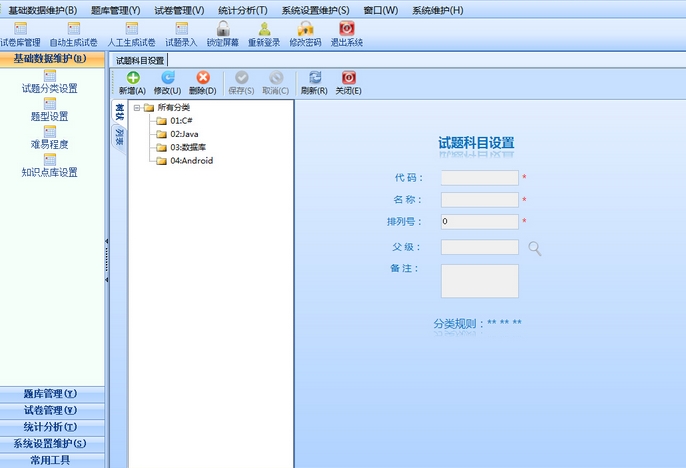Click the 修改(U) edit icon
The width and height of the screenshot is (686, 468).
pos(167,78)
